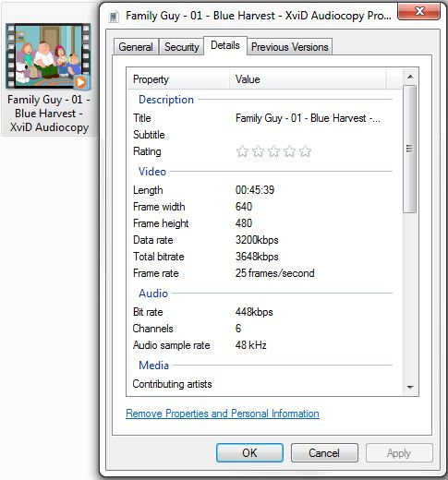Select the length value 00:45:39
The image size is (448, 480).
click(x=255, y=190)
